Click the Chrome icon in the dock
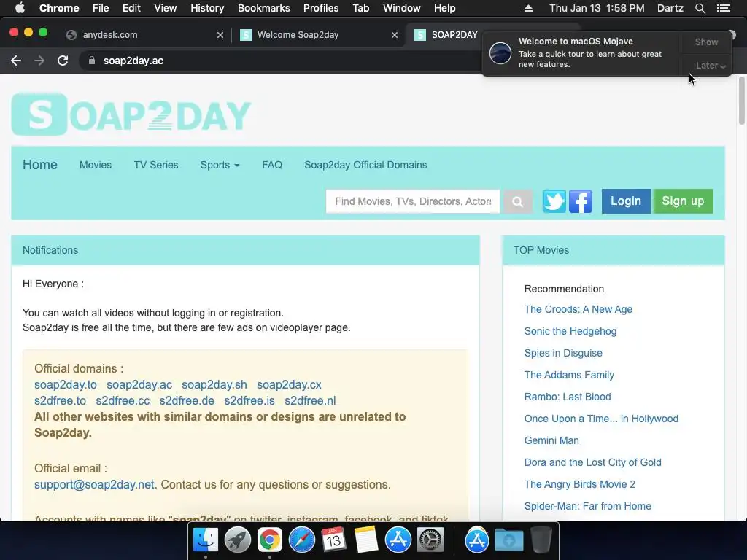747x560 pixels. tap(270, 540)
